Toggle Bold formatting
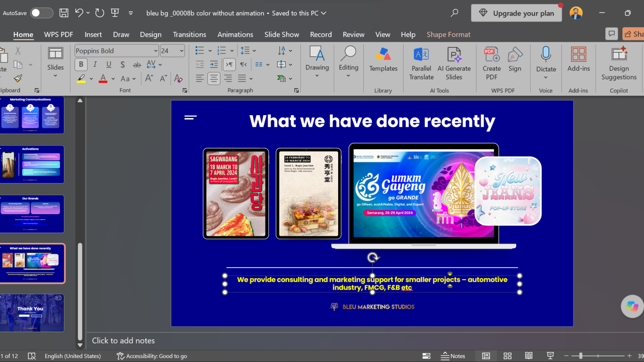This screenshot has height=362, width=644. pyautogui.click(x=80, y=64)
